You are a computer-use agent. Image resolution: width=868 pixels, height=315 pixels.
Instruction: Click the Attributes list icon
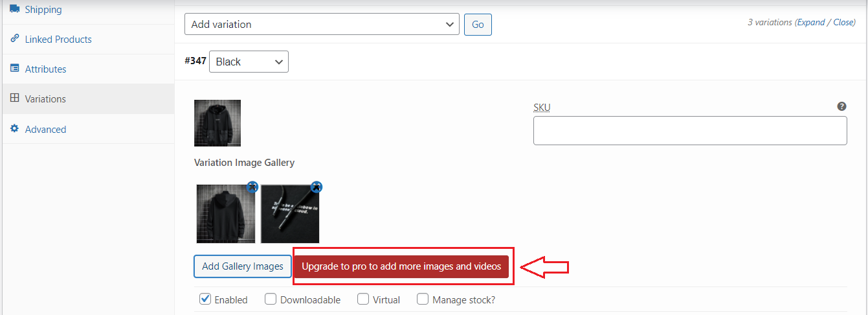(14, 68)
